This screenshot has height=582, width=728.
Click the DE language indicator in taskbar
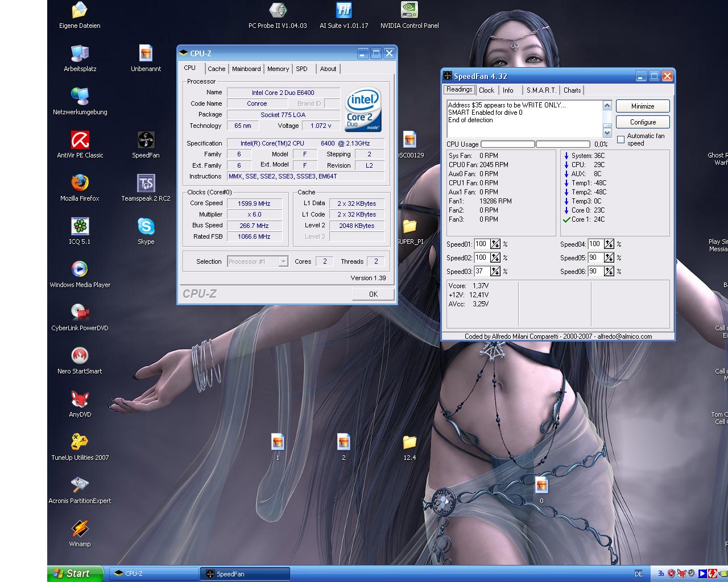[x=638, y=574]
